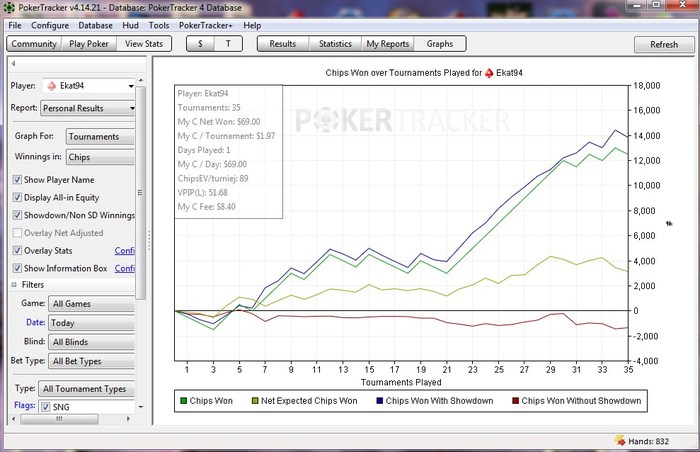The image size is (700, 452).
Task: Open the Report dropdown Personal Results
Action: coord(88,108)
